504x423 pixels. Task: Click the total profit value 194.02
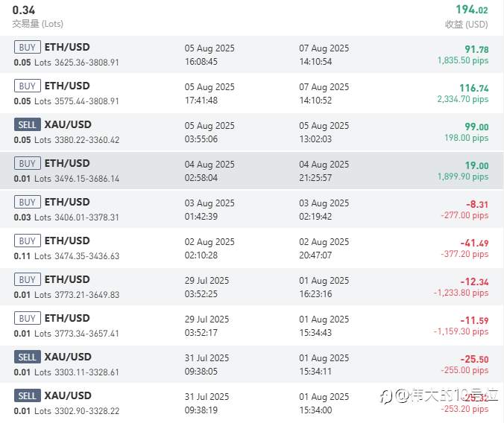(x=471, y=10)
